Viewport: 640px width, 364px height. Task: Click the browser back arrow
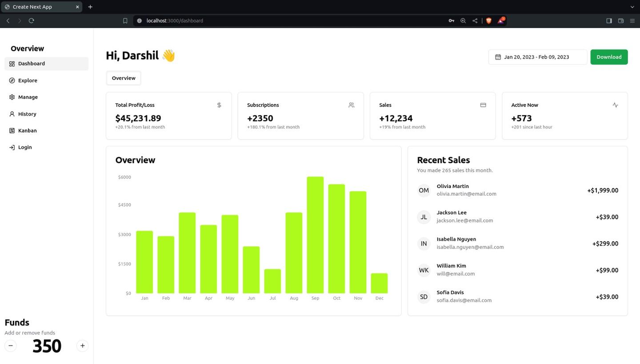point(8,20)
